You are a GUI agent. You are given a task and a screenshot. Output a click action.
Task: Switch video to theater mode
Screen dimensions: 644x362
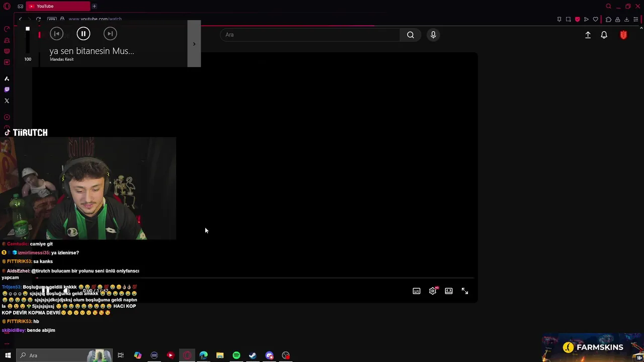pyautogui.click(x=449, y=291)
